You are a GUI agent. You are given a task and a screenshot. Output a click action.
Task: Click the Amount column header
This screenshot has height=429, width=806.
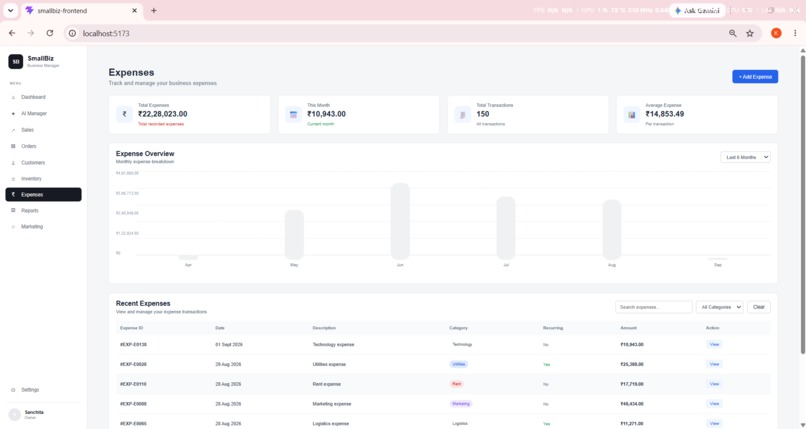coord(628,328)
